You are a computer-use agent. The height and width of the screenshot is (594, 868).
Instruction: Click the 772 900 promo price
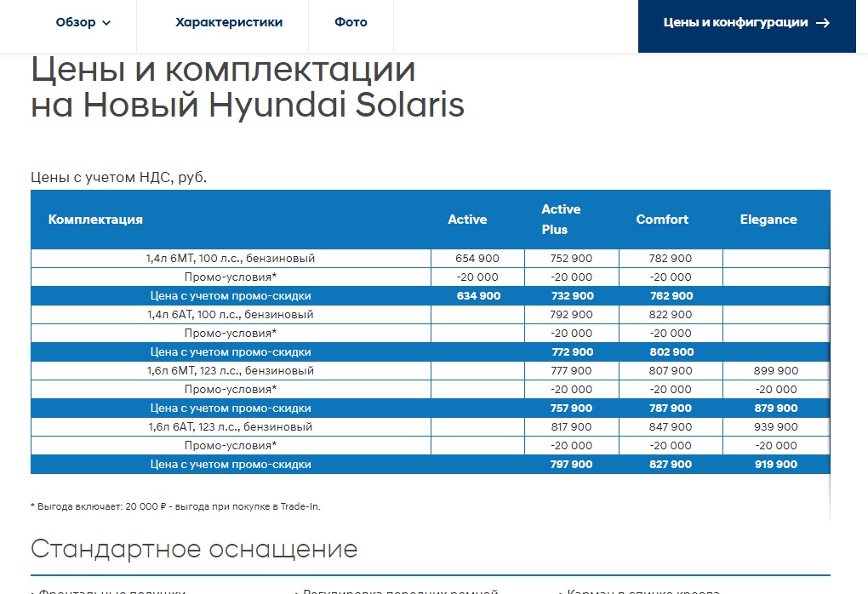point(573,352)
